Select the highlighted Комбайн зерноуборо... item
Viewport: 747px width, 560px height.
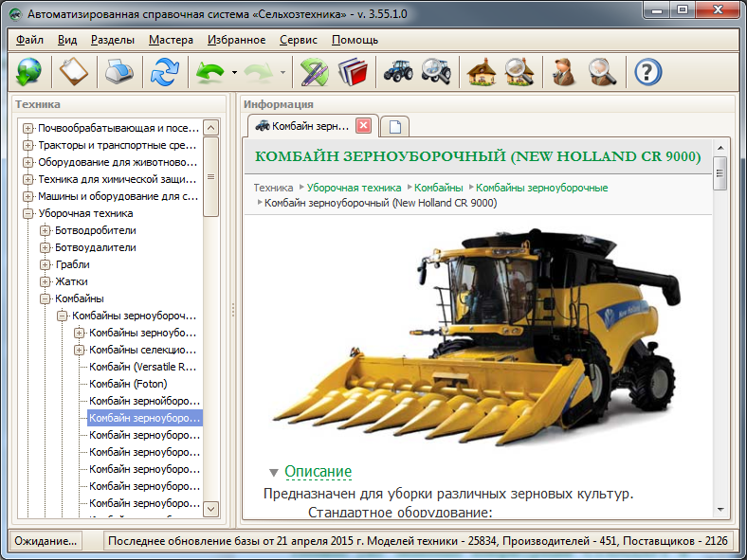tap(145, 418)
